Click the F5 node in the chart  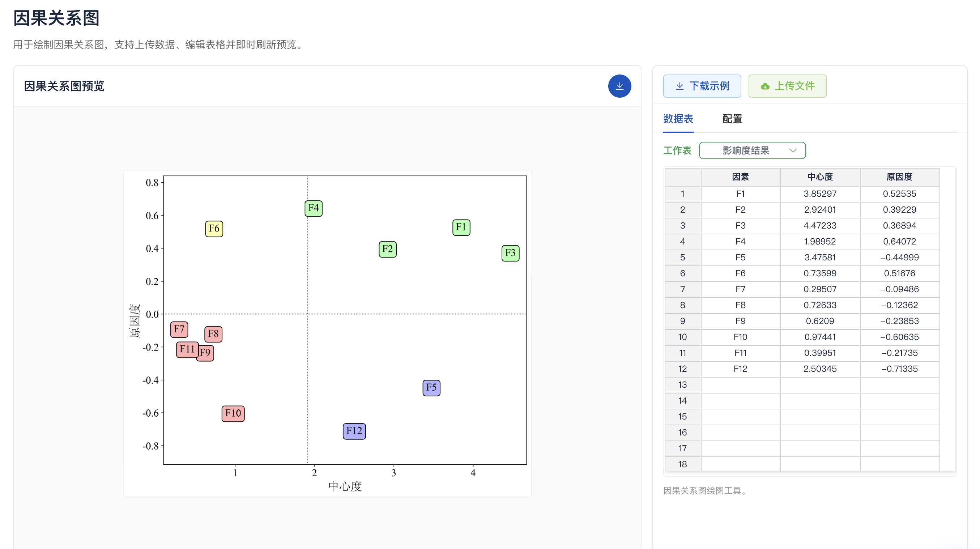tap(431, 388)
